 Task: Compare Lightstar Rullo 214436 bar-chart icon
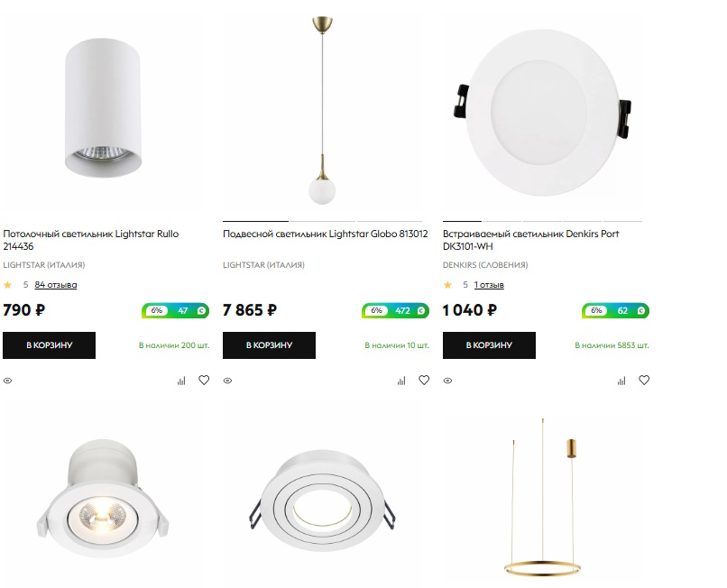coord(181,381)
